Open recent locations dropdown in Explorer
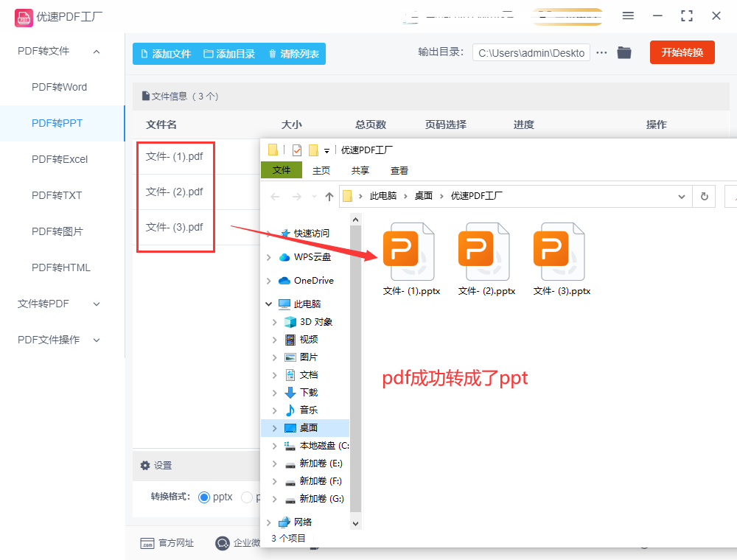Image resolution: width=737 pixels, height=560 pixels. [x=314, y=197]
